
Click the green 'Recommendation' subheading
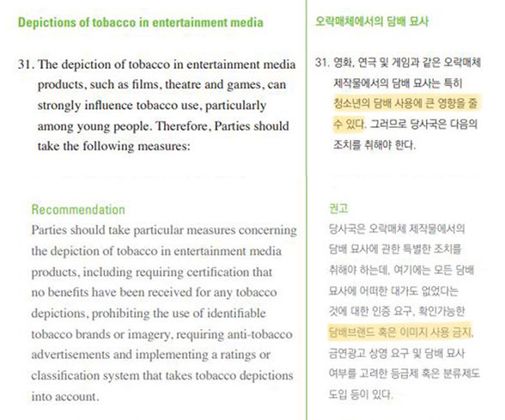click(x=78, y=210)
